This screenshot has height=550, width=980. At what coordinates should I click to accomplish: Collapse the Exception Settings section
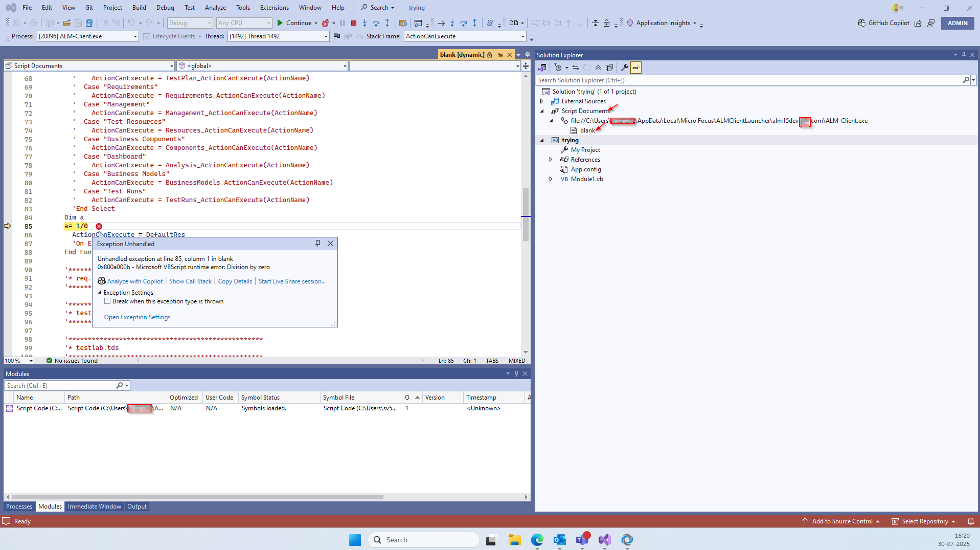(100, 293)
